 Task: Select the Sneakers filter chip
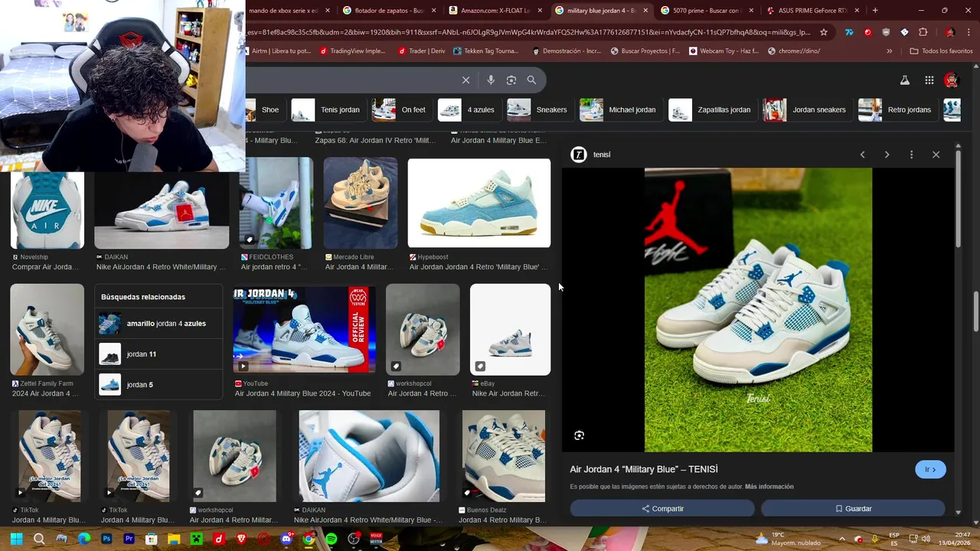pos(539,109)
